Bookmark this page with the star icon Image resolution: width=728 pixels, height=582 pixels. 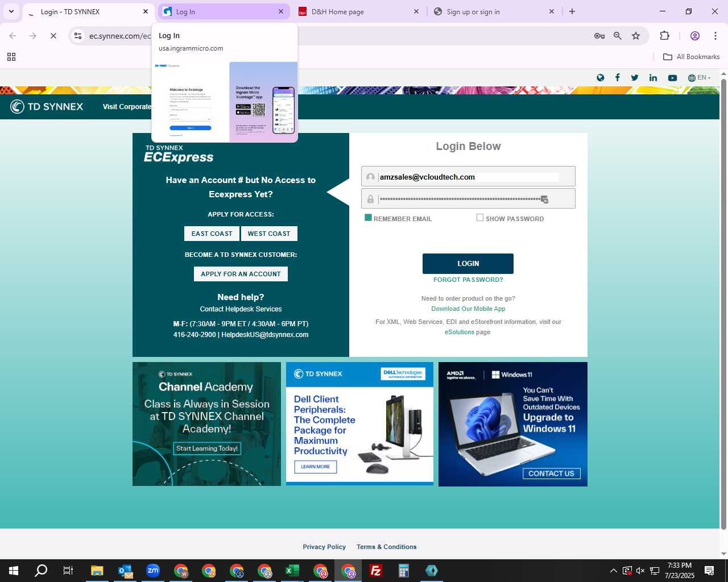point(636,36)
